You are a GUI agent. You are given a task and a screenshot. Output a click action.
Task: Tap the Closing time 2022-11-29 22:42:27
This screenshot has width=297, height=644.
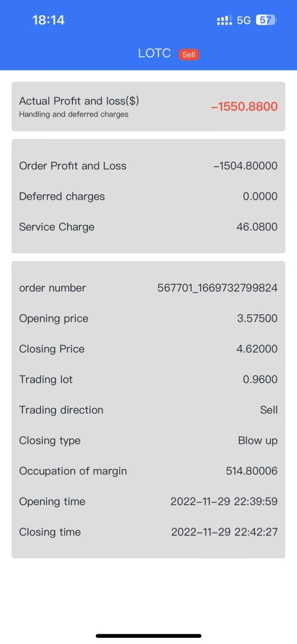point(224,532)
